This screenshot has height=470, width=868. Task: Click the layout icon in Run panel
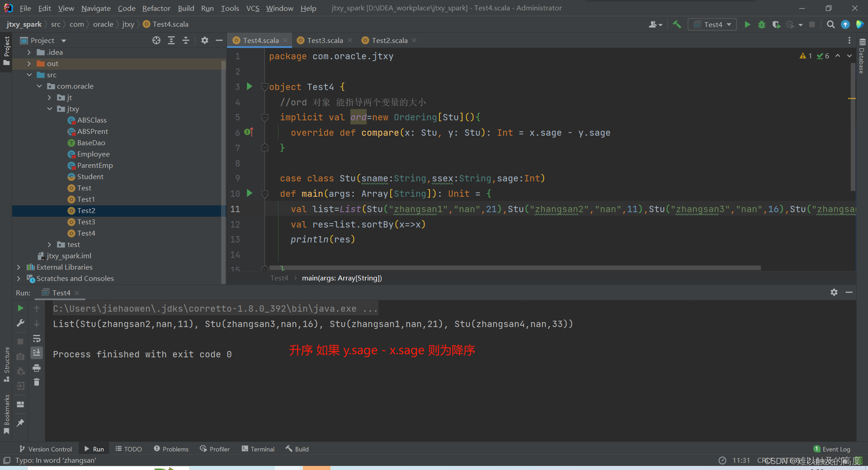coord(20,404)
